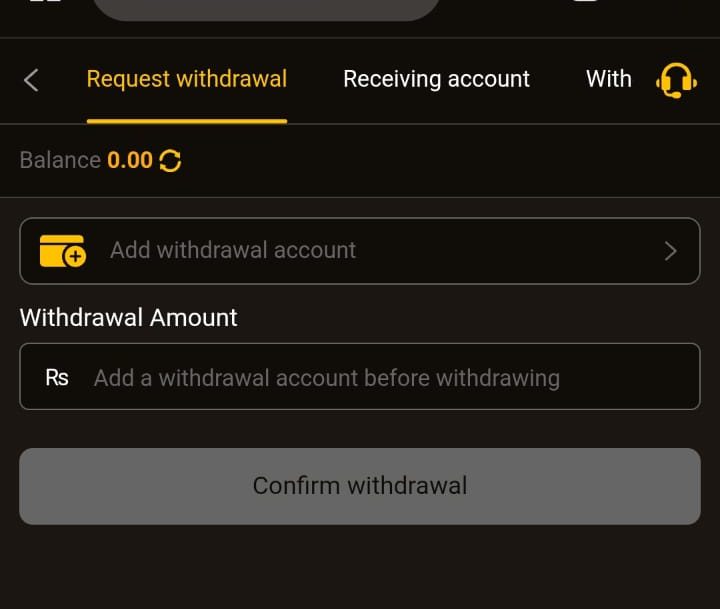The width and height of the screenshot is (720, 609).
Task: Go back using the left arrow
Action: click(x=31, y=80)
